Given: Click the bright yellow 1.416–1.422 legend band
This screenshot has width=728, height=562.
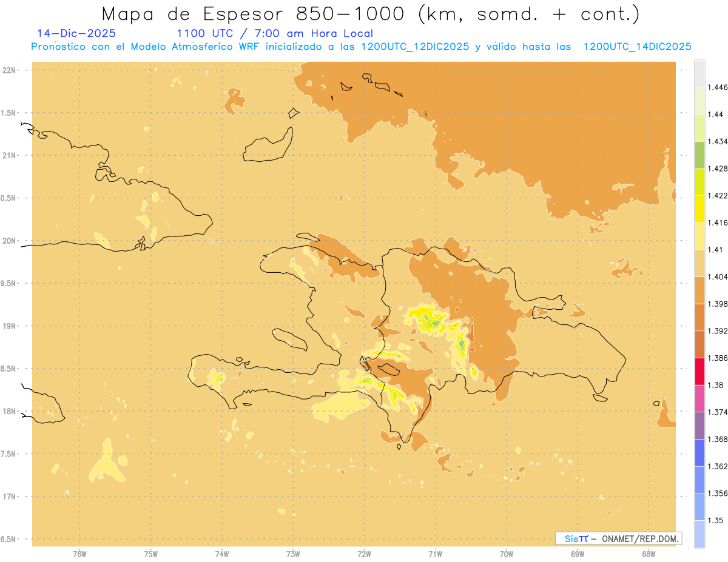Looking at the screenshot, I should (699, 209).
